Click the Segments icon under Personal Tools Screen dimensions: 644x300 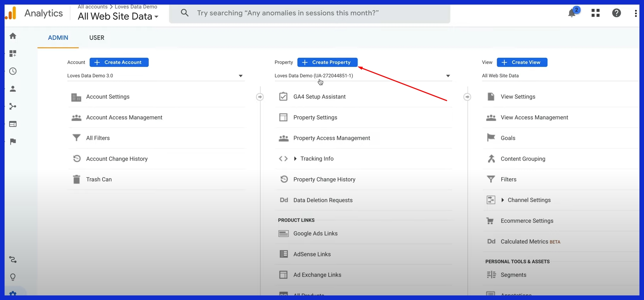point(491,275)
